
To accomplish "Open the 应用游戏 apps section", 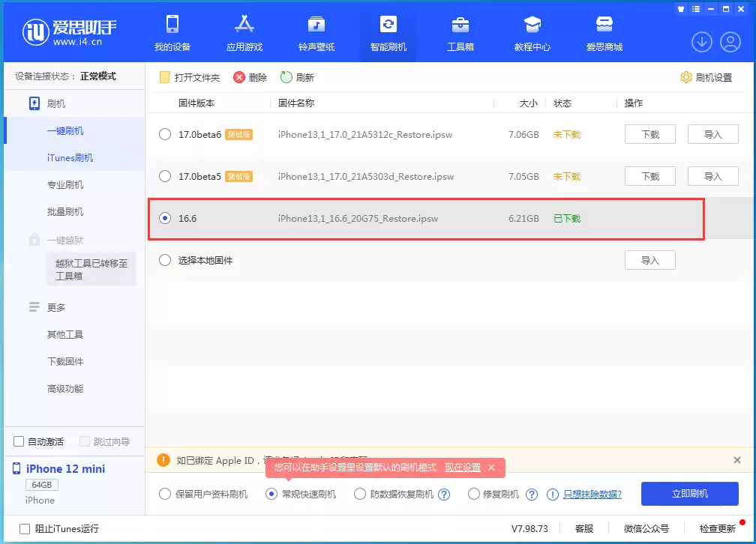I will [244, 33].
